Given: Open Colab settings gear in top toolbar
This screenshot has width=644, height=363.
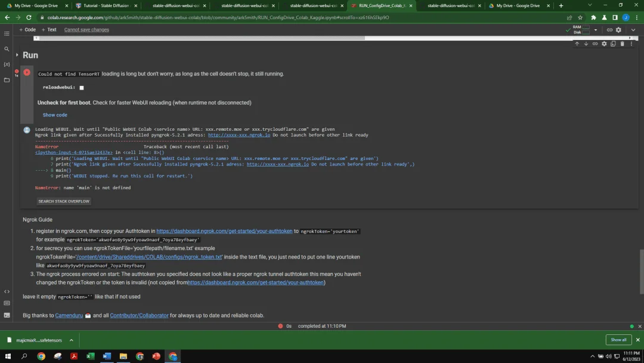Looking at the screenshot, I should click(x=618, y=30).
